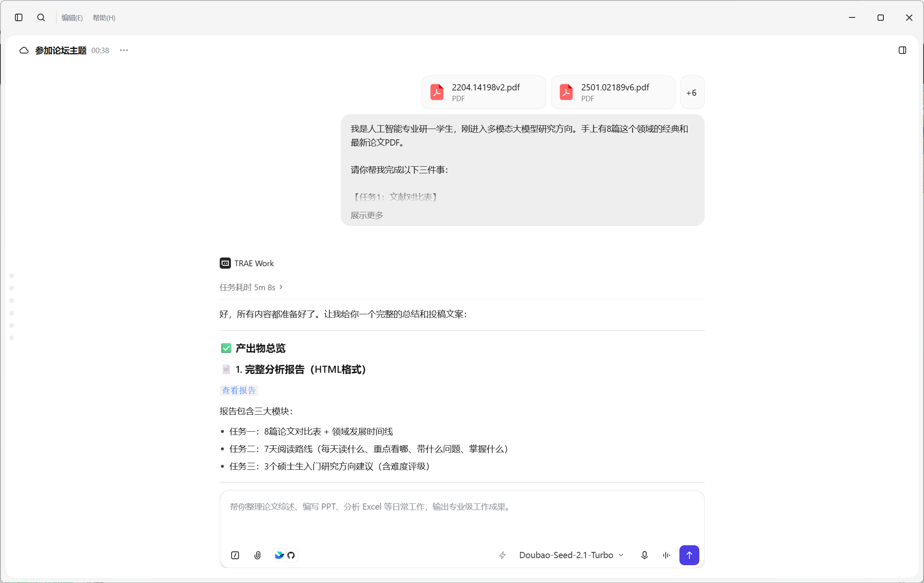Click the conversation title 参加论坛主题

click(61, 50)
